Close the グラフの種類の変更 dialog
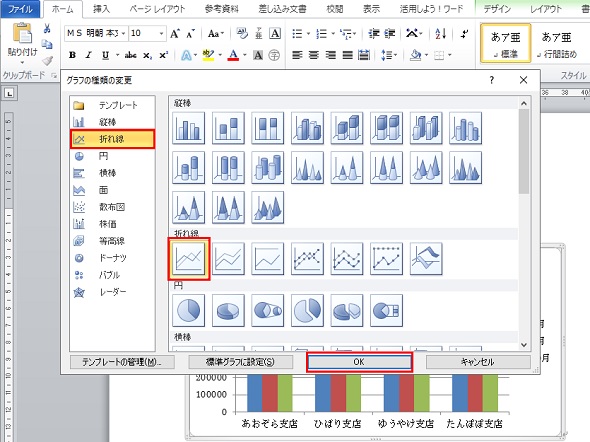 pyautogui.click(x=523, y=80)
